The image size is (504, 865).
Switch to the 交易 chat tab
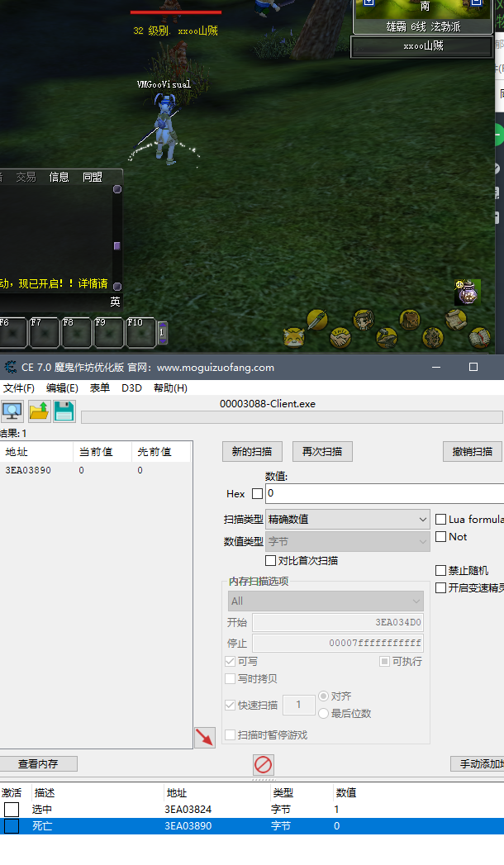[26, 177]
